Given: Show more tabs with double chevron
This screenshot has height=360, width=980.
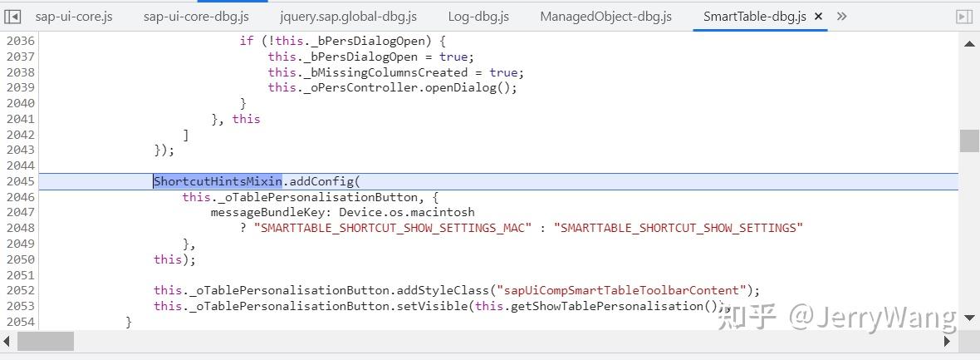Looking at the screenshot, I should [842, 17].
